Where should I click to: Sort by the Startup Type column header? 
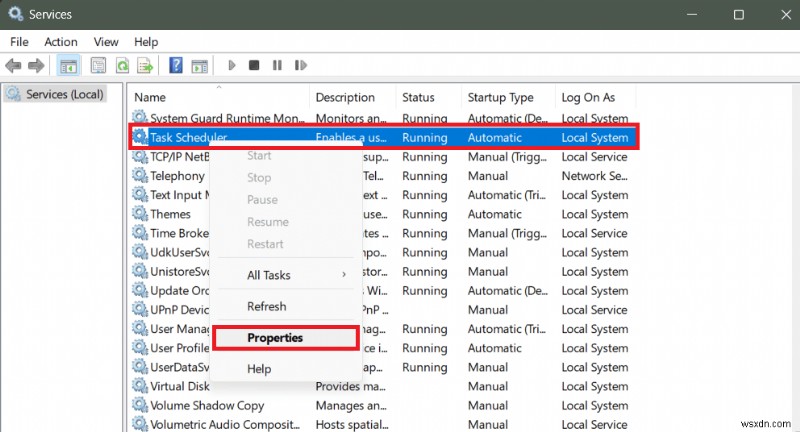(x=508, y=97)
